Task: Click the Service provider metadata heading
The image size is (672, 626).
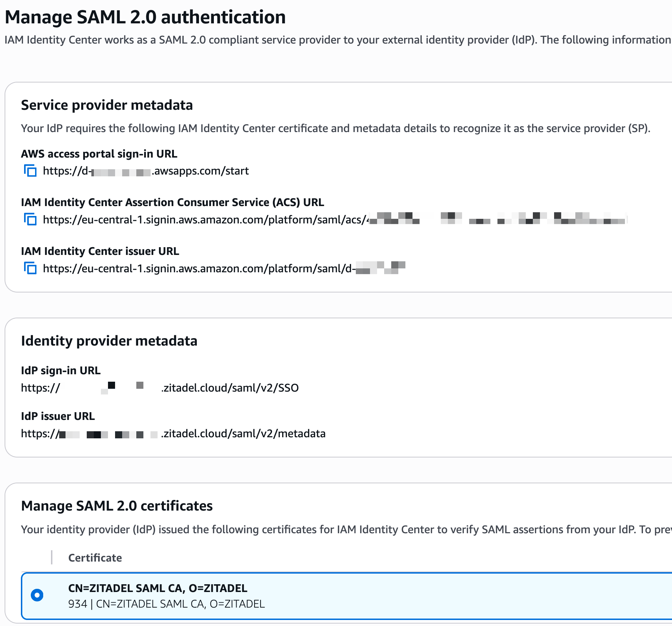Action: 107,105
